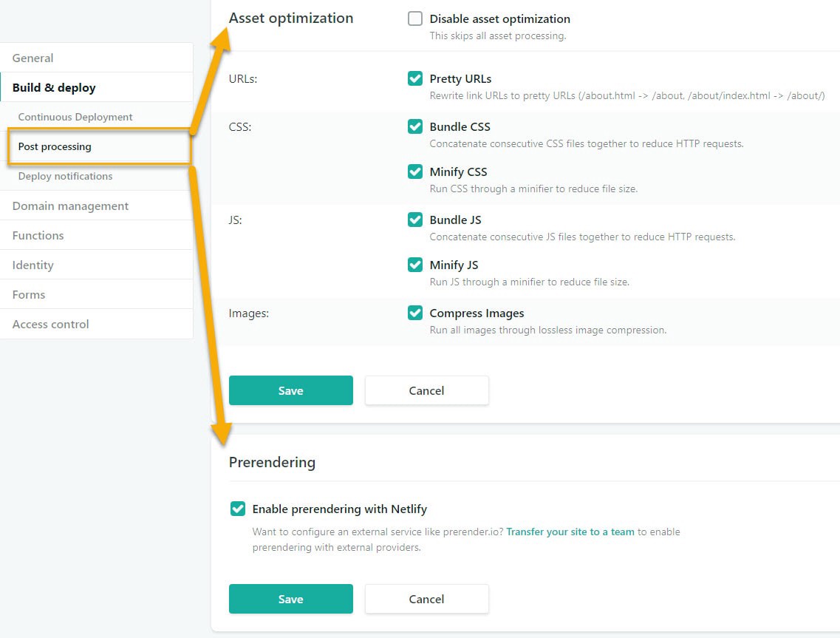Follow the Transfer your site to a team link
Screen dimensions: 840x638
click(570, 532)
